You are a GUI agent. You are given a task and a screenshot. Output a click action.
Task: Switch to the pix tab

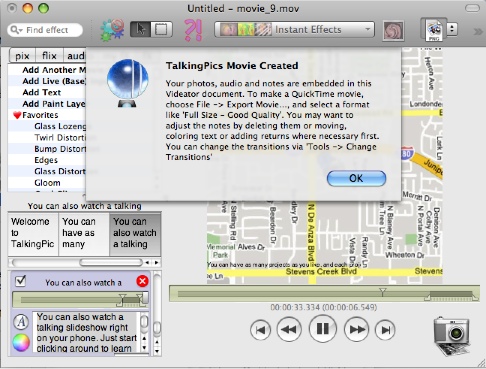point(22,56)
